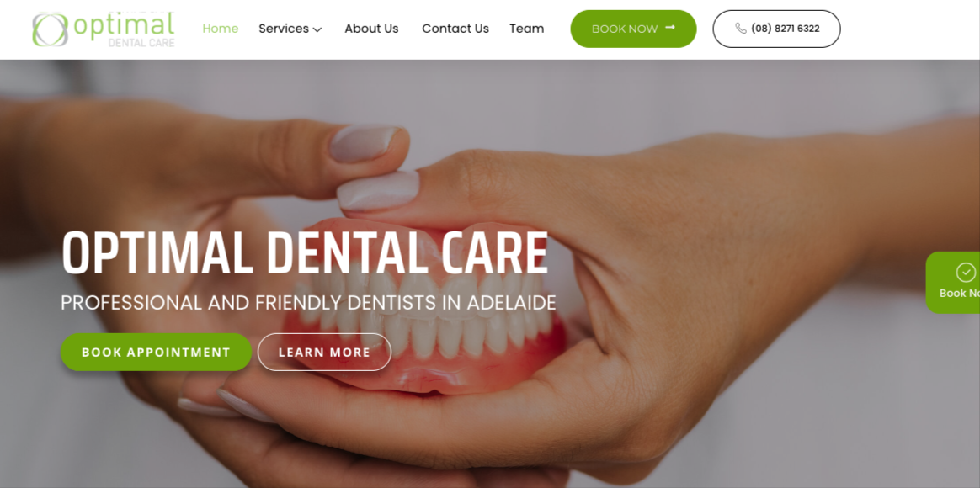Open the Team page

[x=526, y=29]
